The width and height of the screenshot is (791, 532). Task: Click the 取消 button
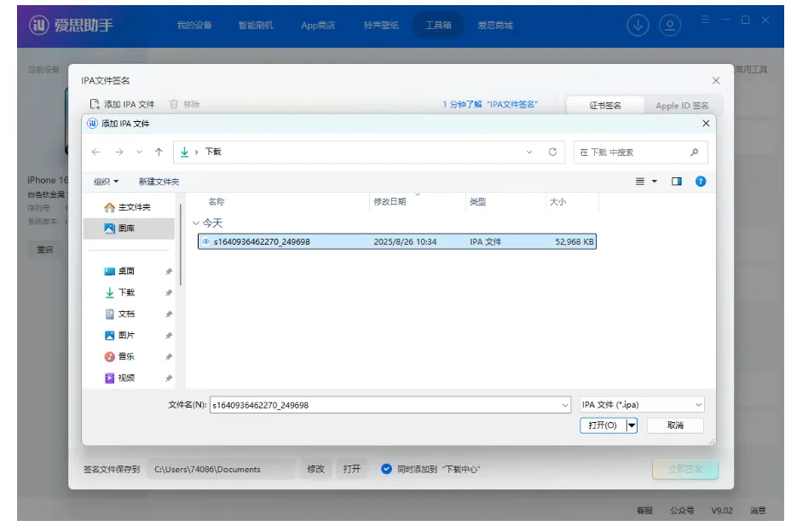point(675,425)
